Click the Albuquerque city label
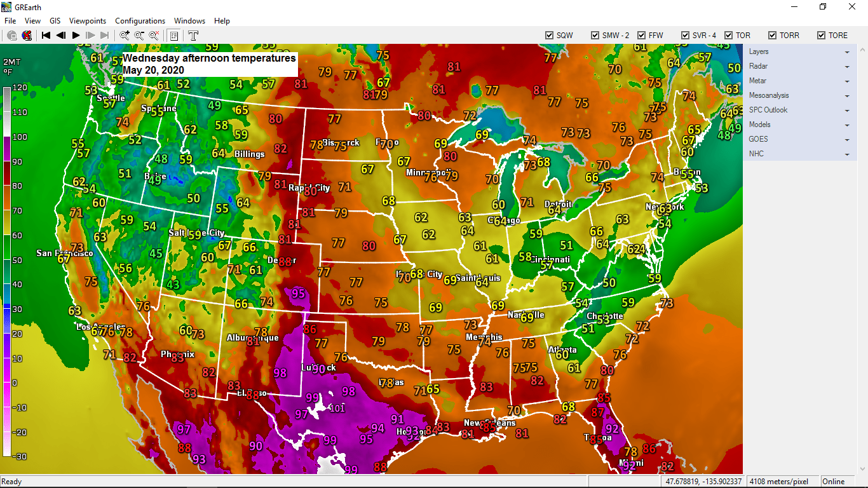The image size is (868, 488). [253, 337]
